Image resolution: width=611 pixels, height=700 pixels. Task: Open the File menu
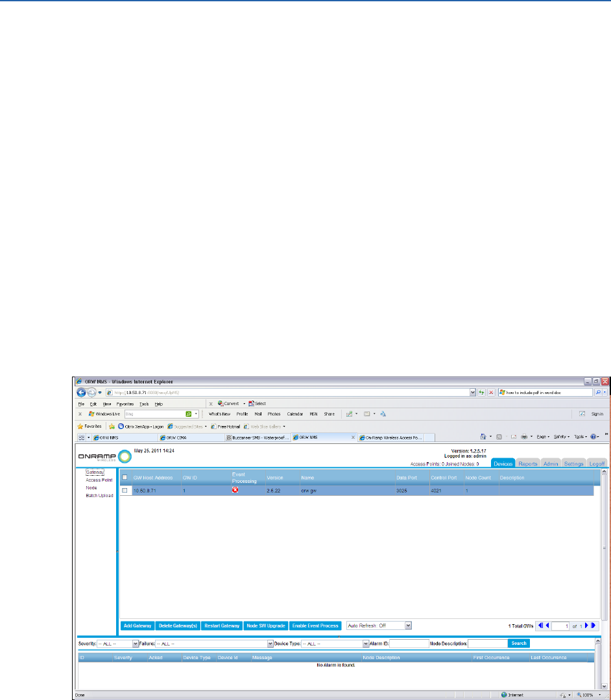pyautogui.click(x=81, y=404)
